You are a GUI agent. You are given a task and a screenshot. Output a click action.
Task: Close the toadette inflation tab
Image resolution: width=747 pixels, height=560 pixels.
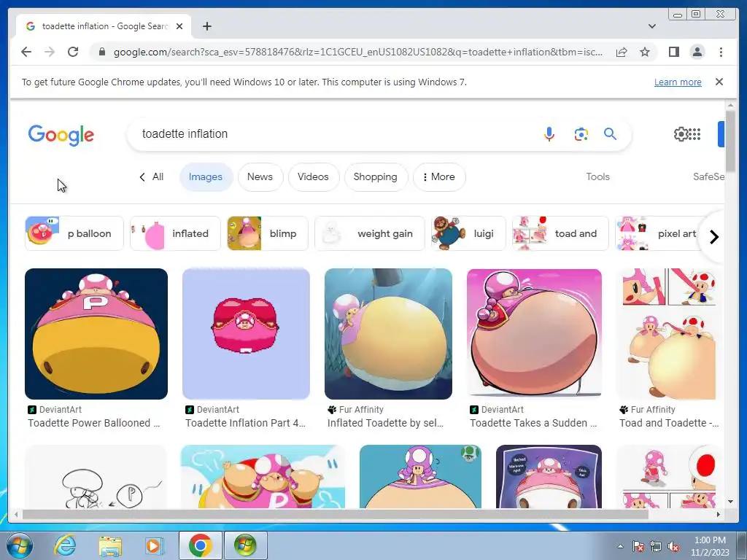[x=179, y=26]
